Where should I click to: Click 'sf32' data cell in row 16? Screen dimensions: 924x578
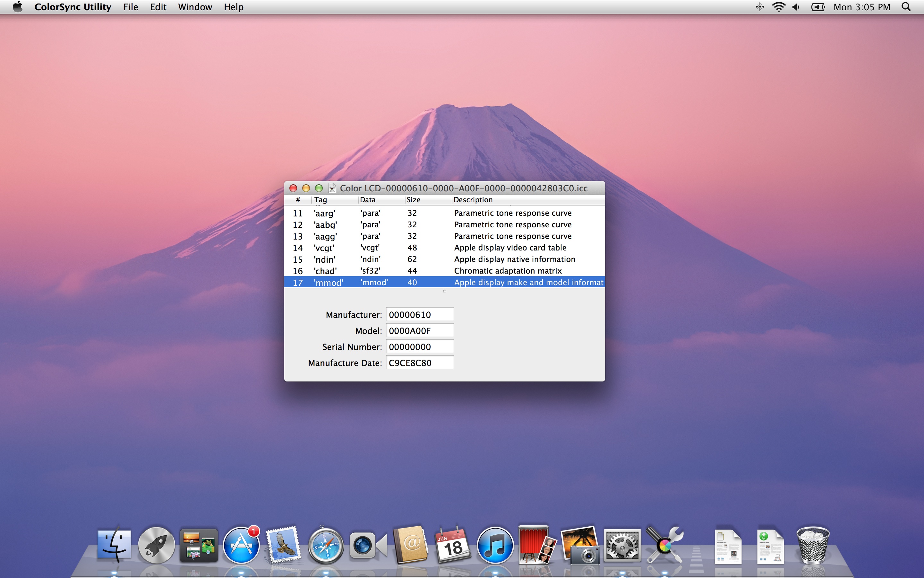(370, 271)
